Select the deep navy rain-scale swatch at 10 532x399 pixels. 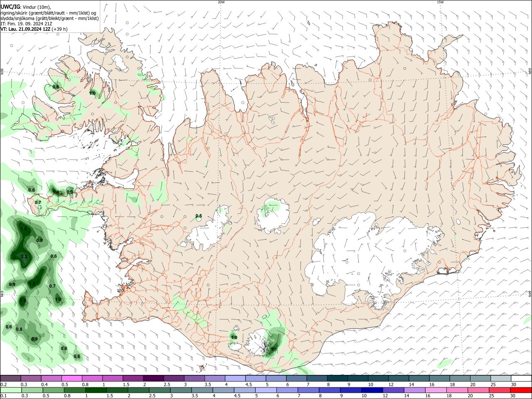coord(372,390)
